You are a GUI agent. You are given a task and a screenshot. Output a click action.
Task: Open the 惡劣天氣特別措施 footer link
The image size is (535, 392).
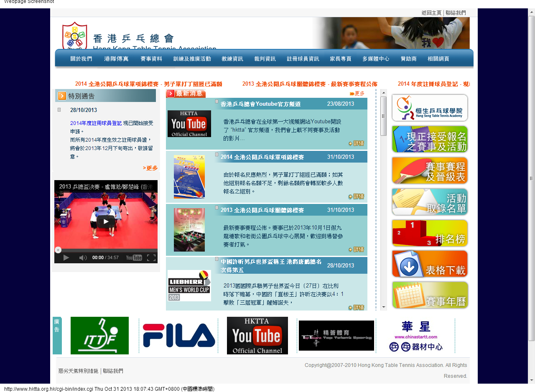pos(79,371)
